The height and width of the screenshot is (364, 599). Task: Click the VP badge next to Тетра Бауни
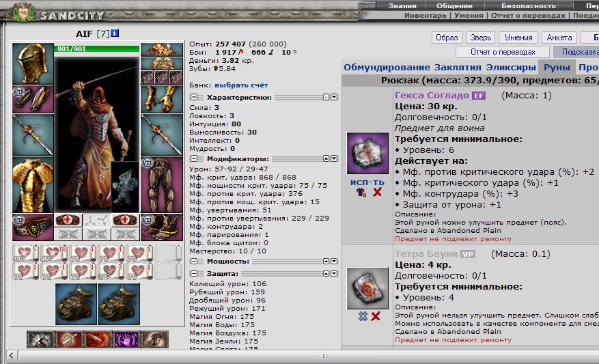[x=468, y=254]
